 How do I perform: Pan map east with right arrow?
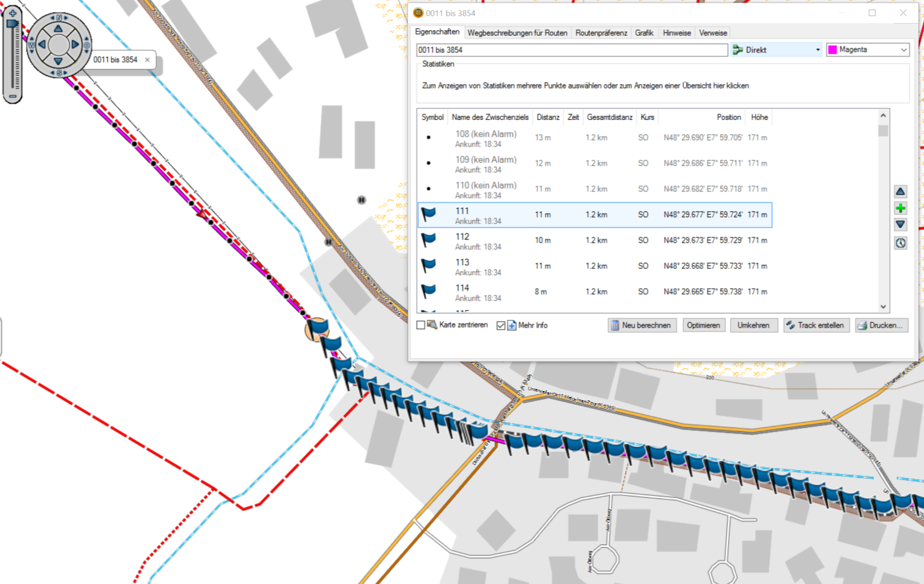(x=75, y=44)
